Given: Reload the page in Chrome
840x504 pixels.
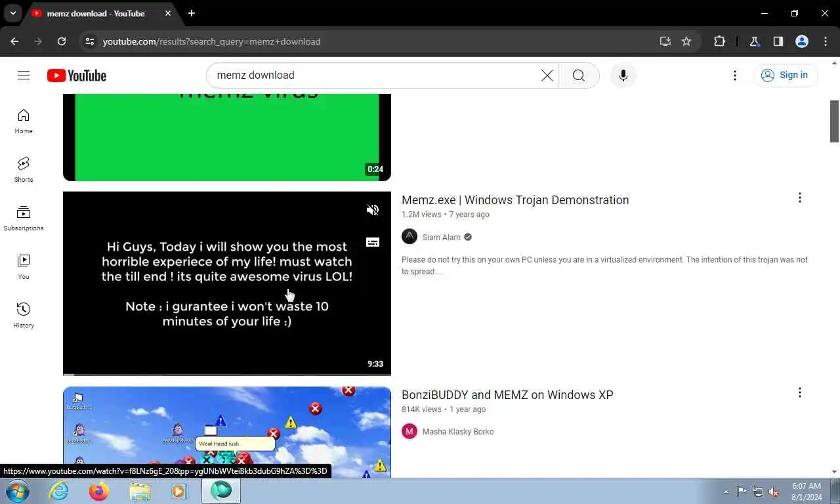Looking at the screenshot, I should point(62,41).
